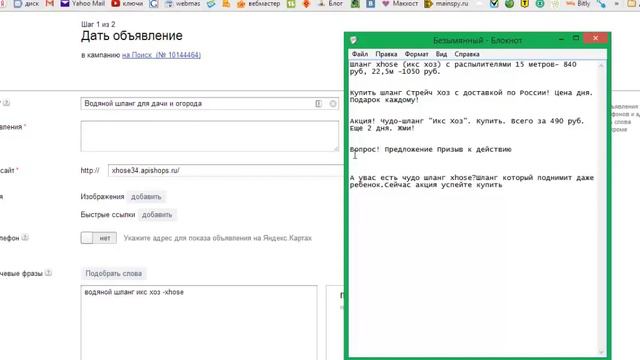This screenshot has height=360, width=640.
Task: Click the 'Шаг 1 из 2' step text
Action: point(98,24)
